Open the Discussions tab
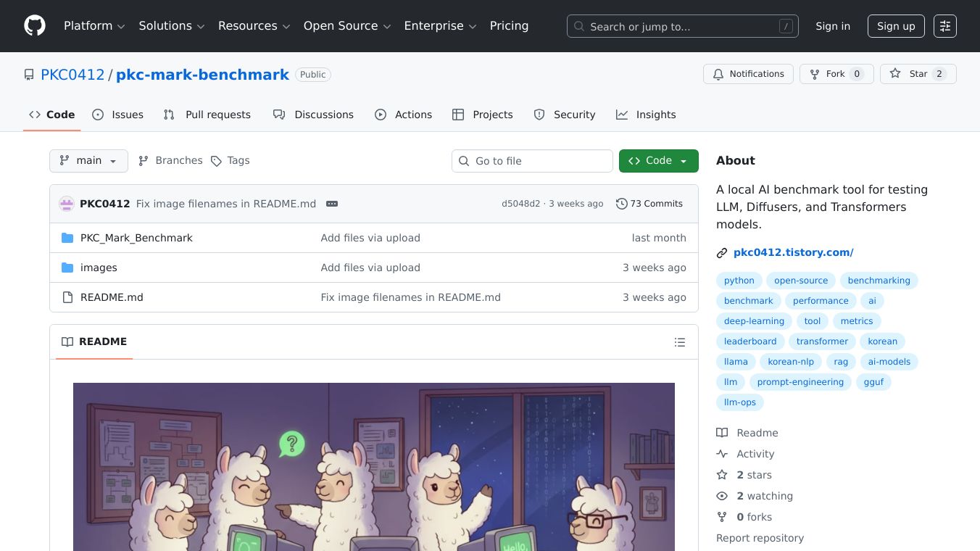Screen dimensions: 980x551 [313, 115]
